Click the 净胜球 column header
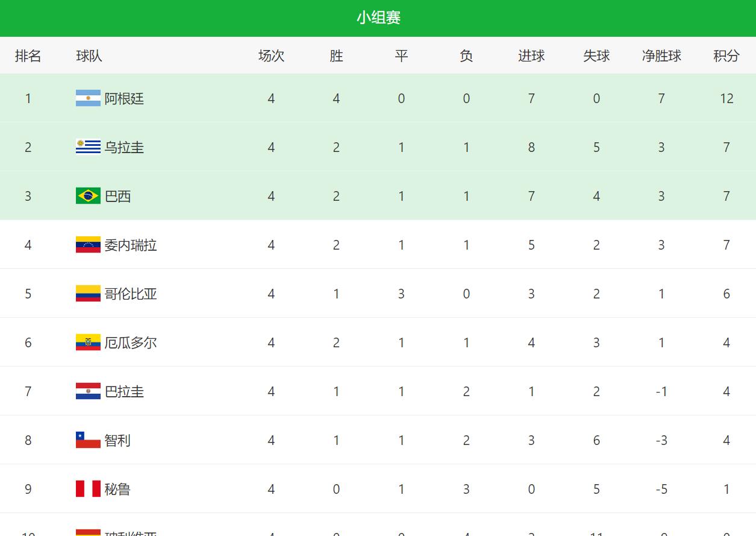 coord(661,56)
